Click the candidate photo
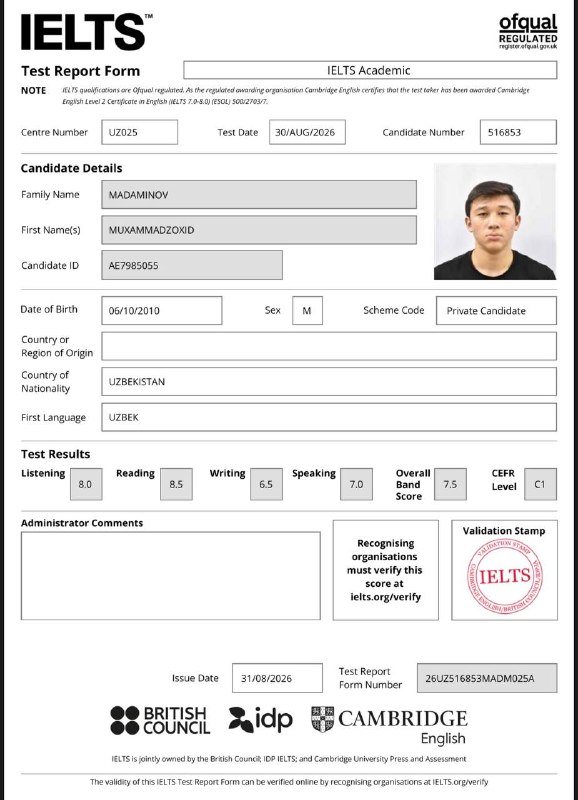 pos(495,221)
